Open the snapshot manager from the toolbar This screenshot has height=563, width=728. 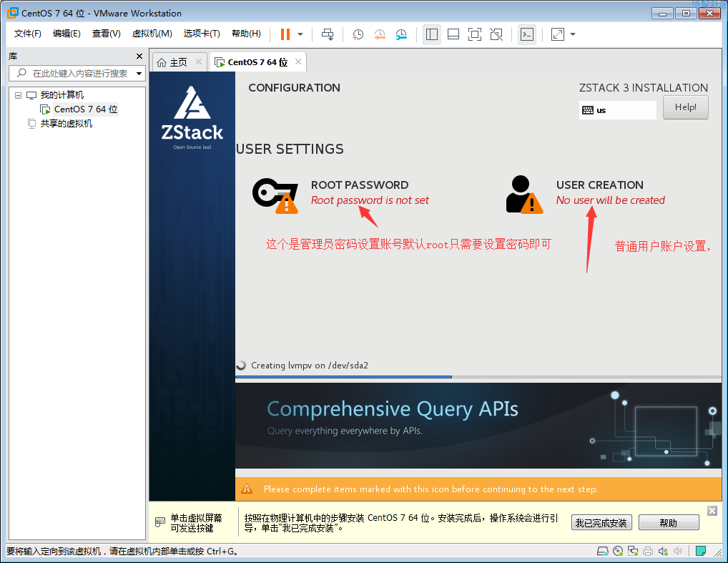pos(401,34)
